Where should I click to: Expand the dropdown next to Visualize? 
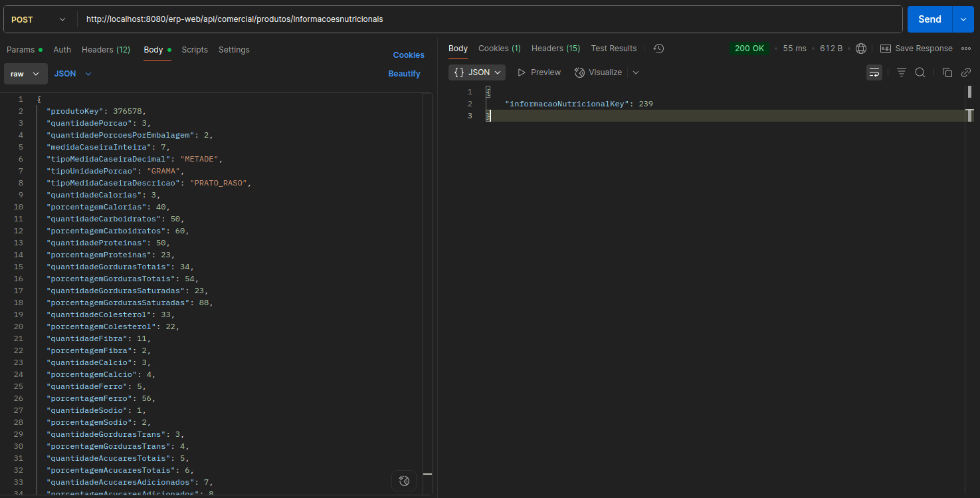tap(636, 72)
